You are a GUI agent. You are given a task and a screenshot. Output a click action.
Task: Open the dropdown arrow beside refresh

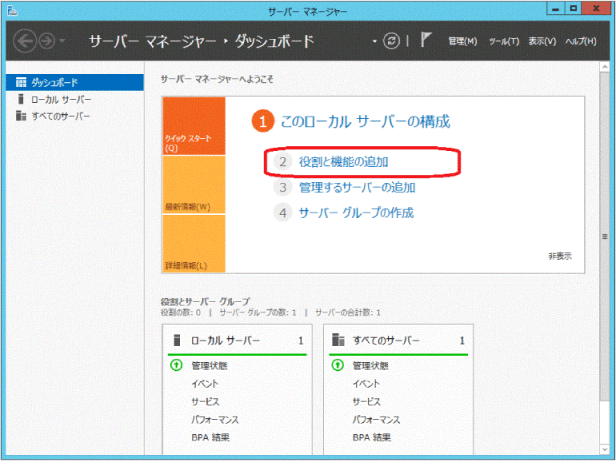click(374, 41)
